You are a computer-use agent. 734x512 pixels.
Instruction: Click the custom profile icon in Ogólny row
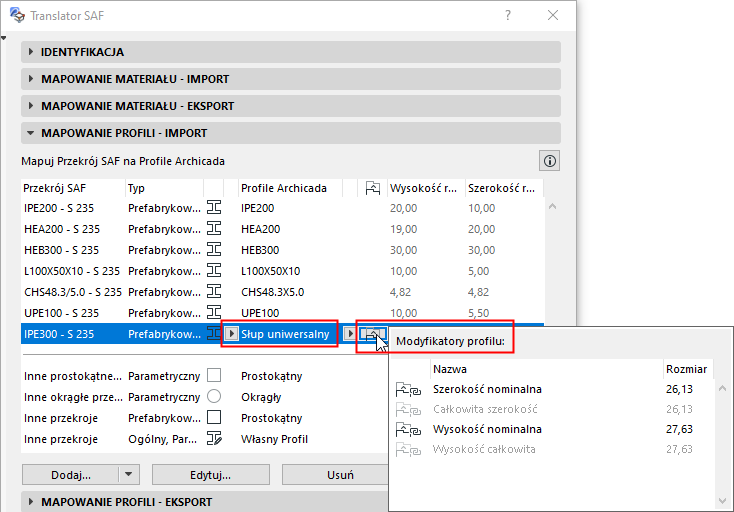pyautogui.click(x=214, y=439)
